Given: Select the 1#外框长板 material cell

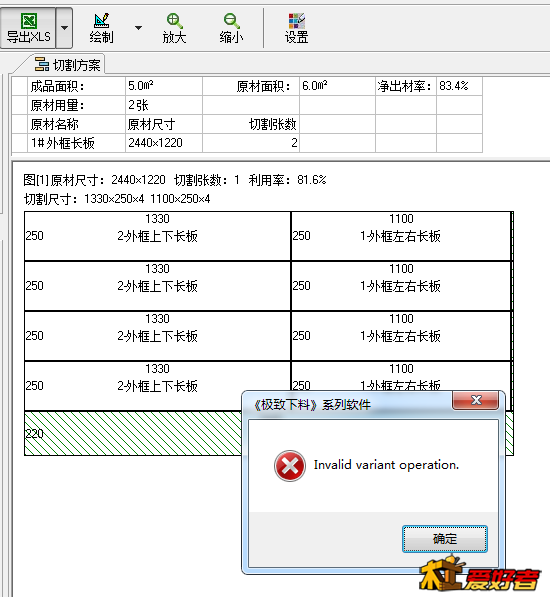Looking at the screenshot, I should coord(77,143).
